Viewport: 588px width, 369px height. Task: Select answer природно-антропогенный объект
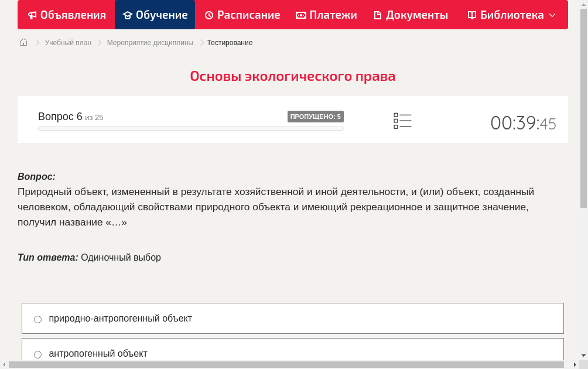37,319
